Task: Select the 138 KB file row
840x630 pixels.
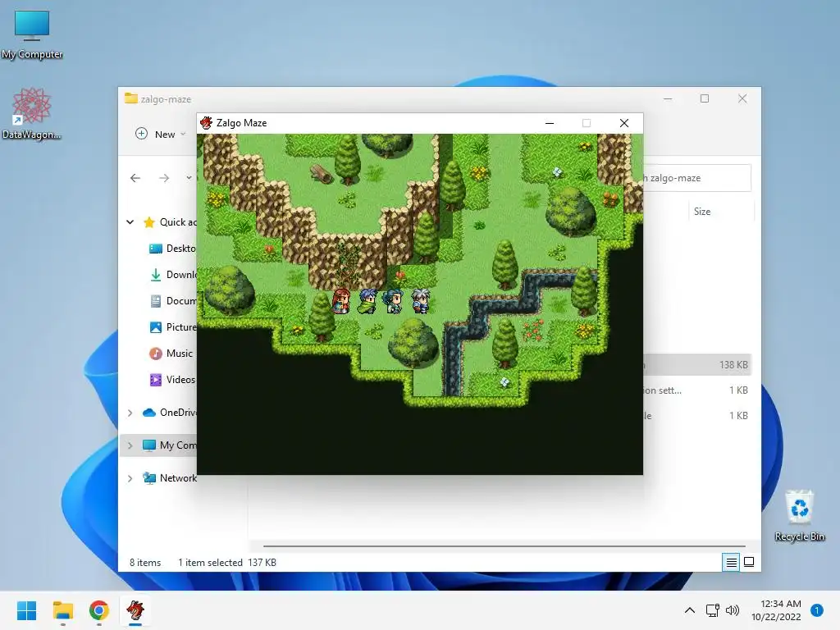Action: 697,364
